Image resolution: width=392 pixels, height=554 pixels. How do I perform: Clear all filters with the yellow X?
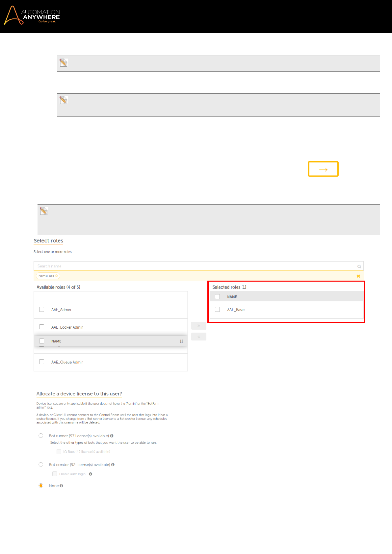point(358,276)
